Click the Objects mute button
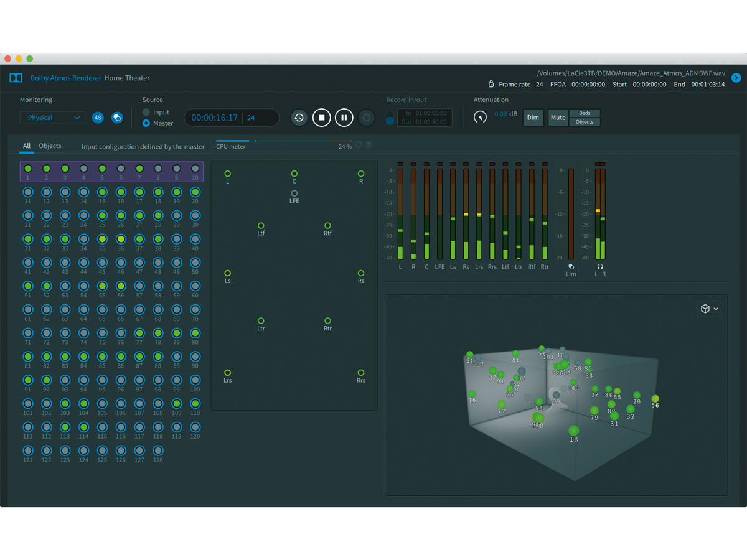Viewport: 747px width, 560px height. click(585, 122)
